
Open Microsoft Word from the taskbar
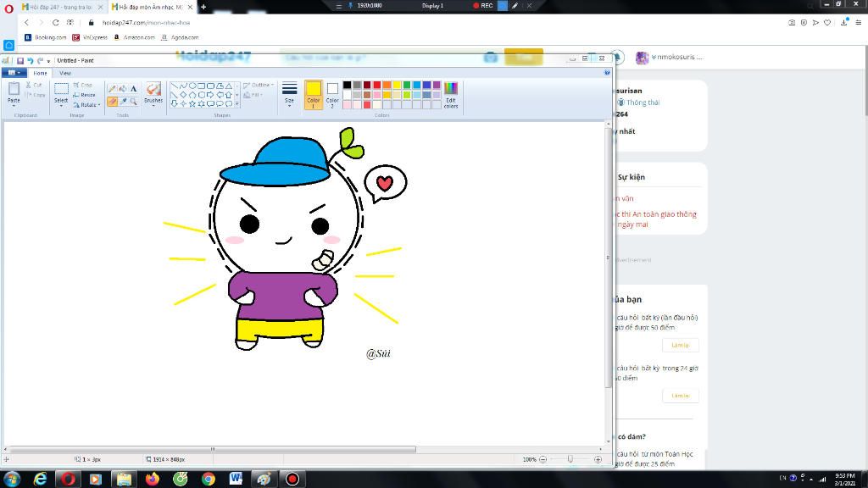click(236, 479)
